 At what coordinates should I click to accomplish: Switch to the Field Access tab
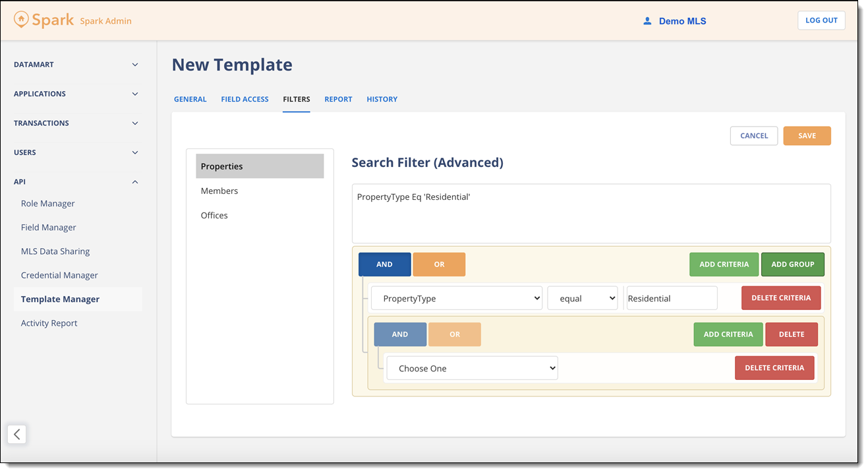(x=245, y=99)
